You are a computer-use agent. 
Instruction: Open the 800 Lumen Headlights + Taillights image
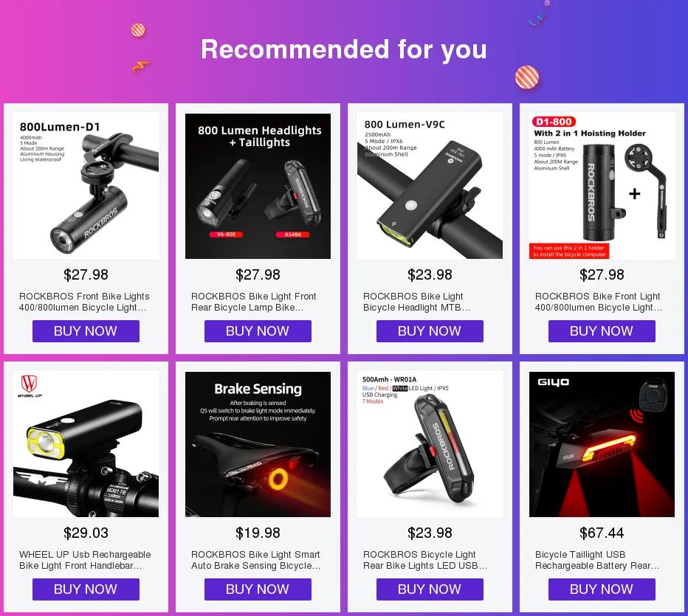(x=258, y=186)
